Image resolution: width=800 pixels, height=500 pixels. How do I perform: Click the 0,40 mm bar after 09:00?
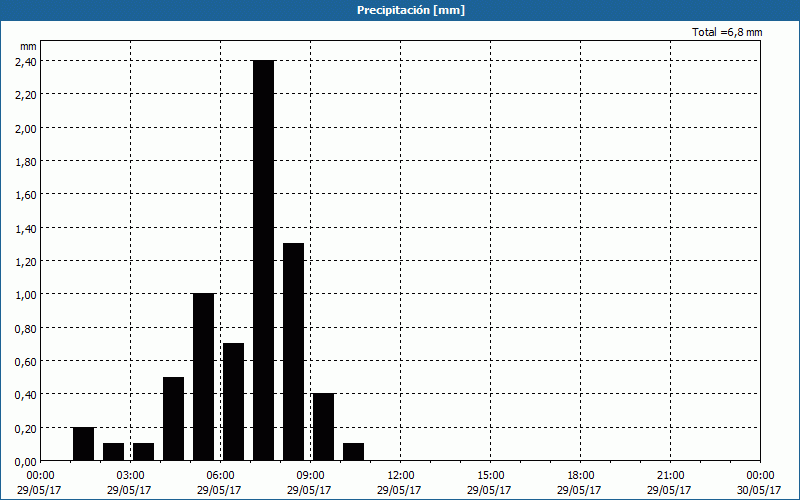pyautogui.click(x=323, y=427)
